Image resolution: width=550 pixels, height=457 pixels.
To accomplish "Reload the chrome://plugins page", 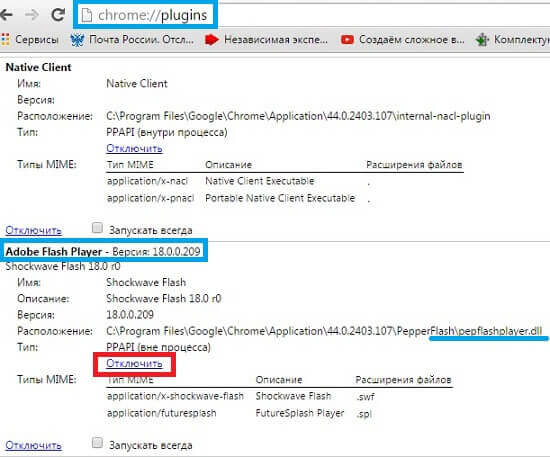I will point(58,14).
